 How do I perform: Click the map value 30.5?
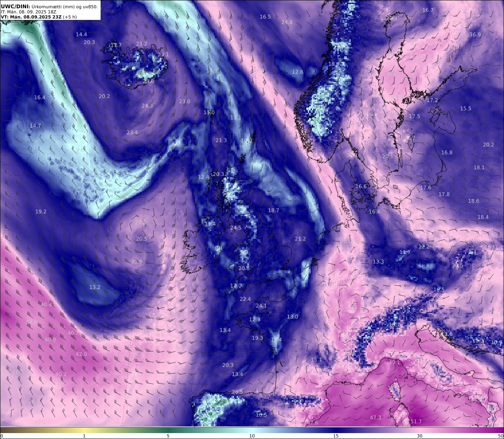tap(458, 265)
